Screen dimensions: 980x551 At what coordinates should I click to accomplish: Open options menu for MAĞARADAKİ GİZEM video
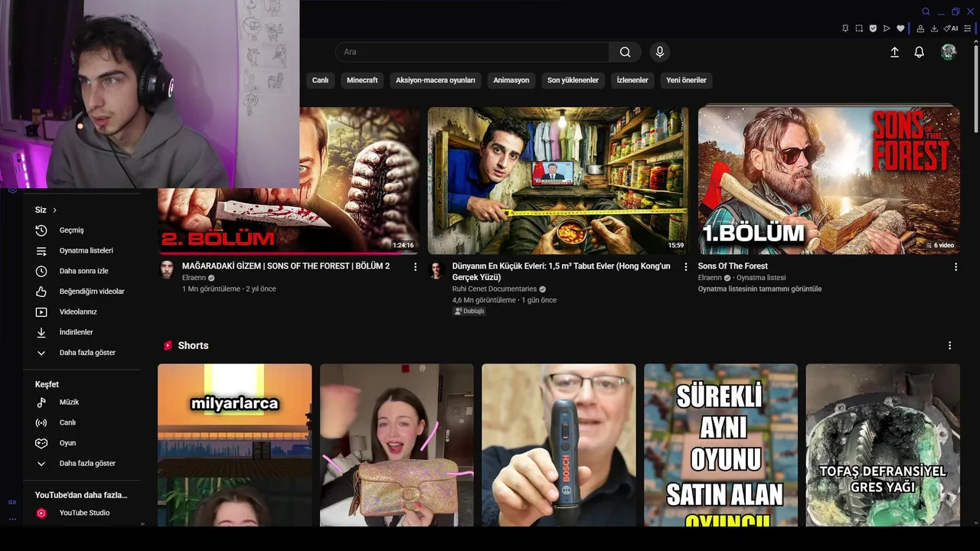coord(416,267)
